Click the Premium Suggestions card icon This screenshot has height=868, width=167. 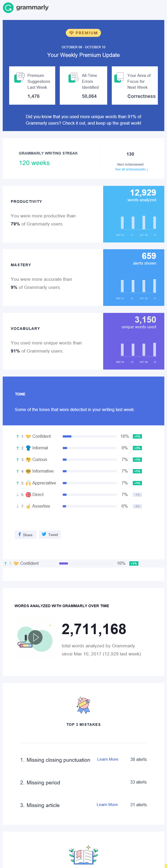click(19, 77)
